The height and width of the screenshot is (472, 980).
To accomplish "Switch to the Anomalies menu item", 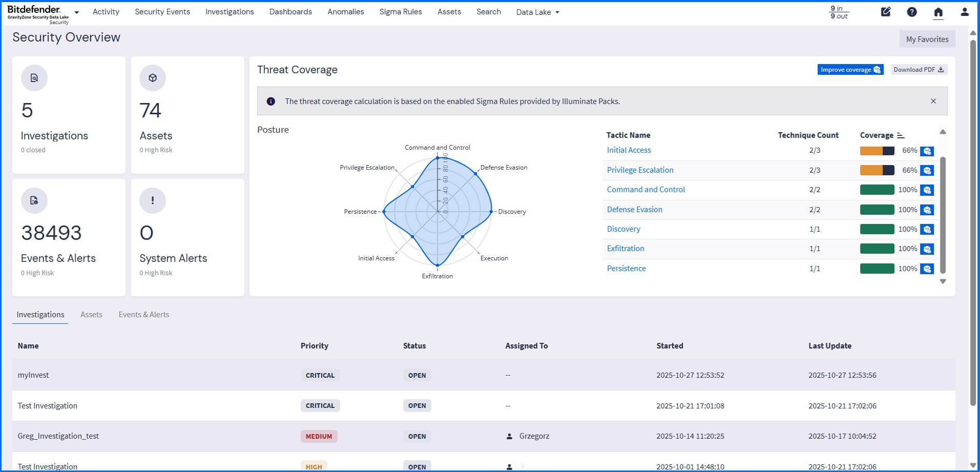I will click(345, 12).
